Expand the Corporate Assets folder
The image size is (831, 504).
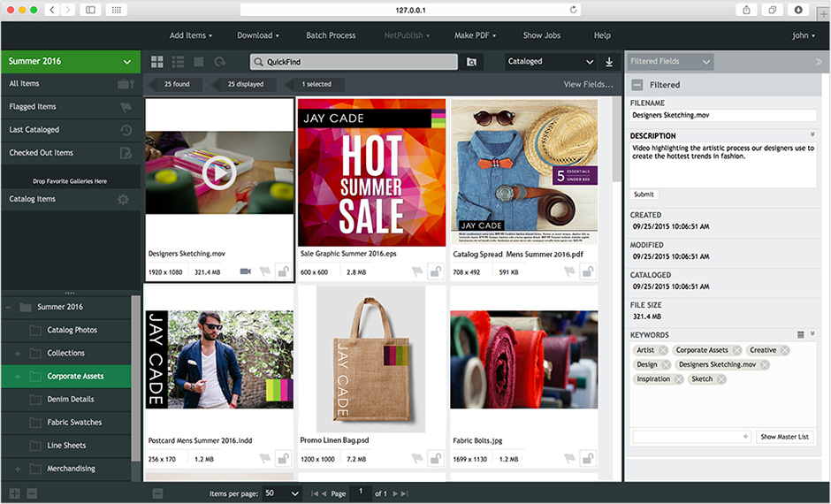[x=18, y=377]
